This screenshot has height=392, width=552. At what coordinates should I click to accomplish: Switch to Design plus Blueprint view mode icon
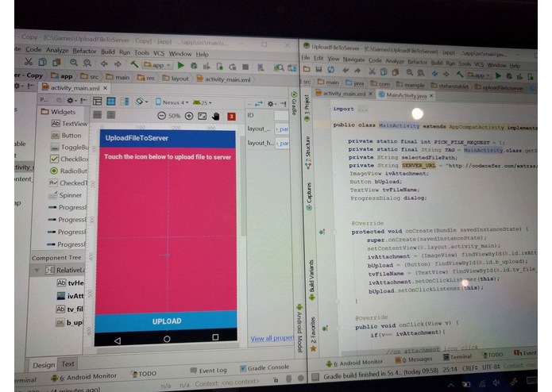coord(124,102)
